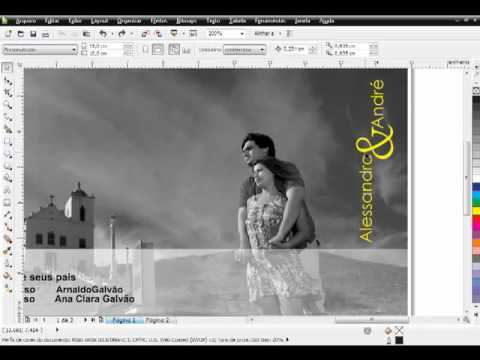Add page using icon after last-page arrow
The image size is (480, 360).
coord(101,320)
